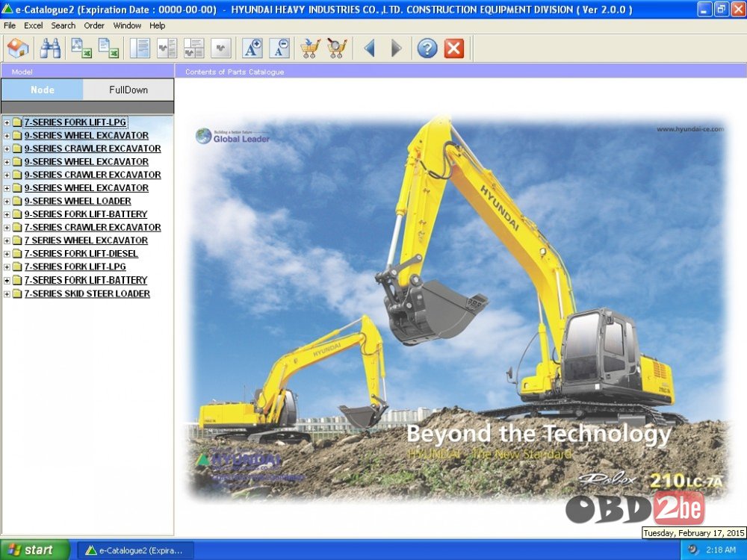The image size is (747, 560).
Task: Select the text-above-picture split layout icon
Action: [194, 48]
